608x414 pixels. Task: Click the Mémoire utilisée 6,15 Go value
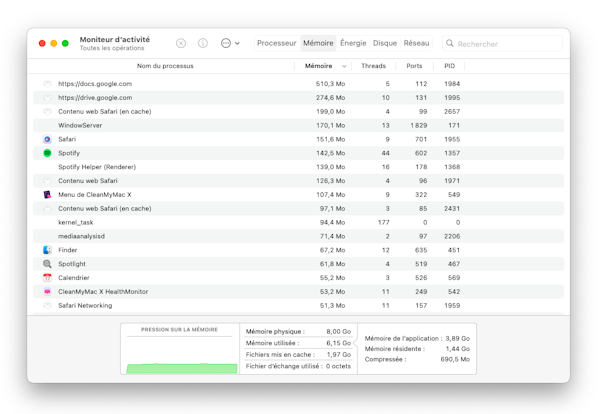click(x=339, y=343)
